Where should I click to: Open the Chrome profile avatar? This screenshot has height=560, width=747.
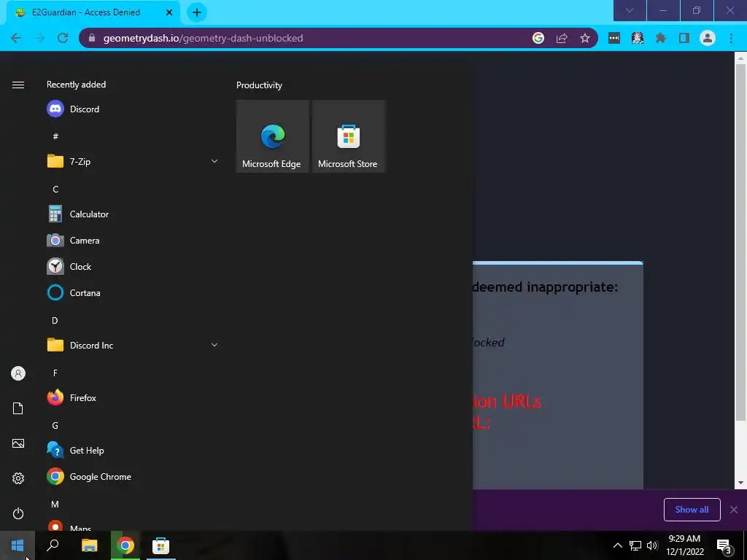[708, 38]
